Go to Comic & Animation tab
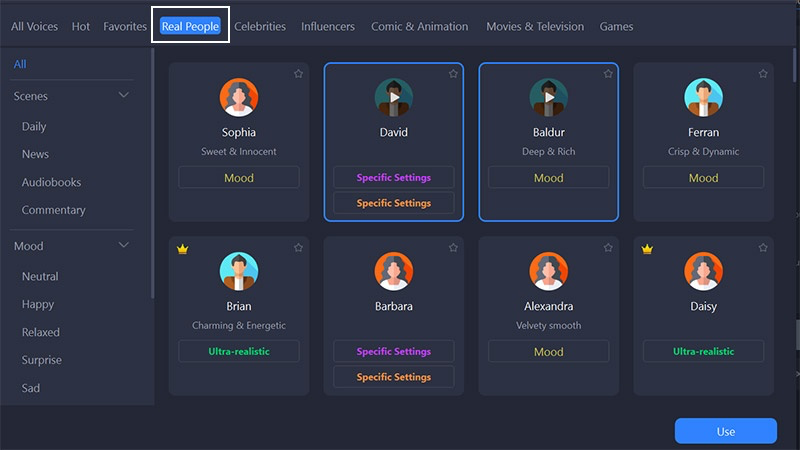 click(419, 27)
